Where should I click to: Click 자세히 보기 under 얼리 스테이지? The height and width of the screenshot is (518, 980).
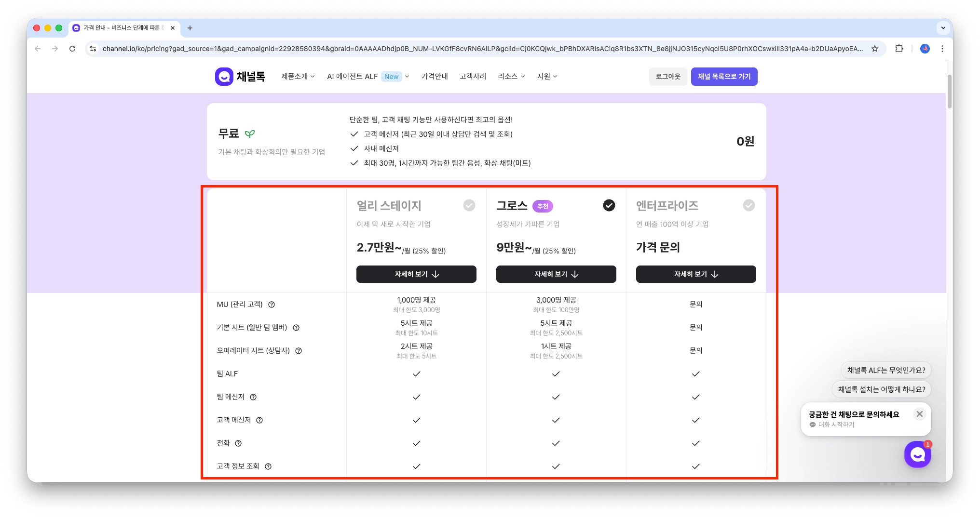pyautogui.click(x=416, y=274)
